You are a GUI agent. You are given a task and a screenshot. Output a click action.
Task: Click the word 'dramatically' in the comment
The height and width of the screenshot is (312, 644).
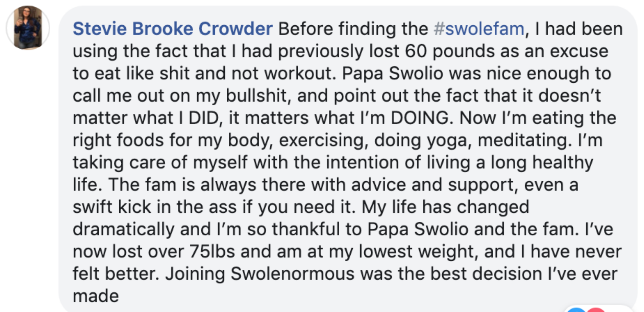click(123, 230)
